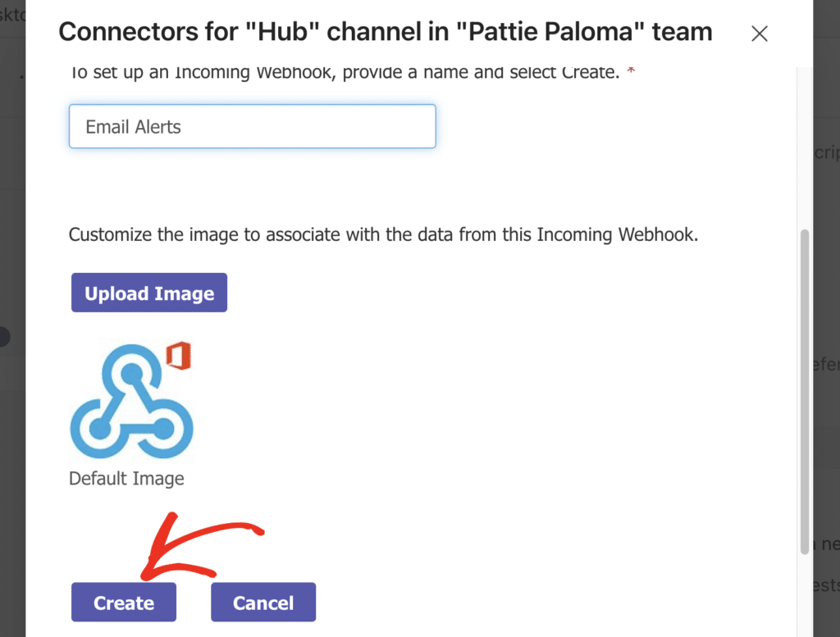Click the webhook nodes graphic above Default Image label

(131, 402)
